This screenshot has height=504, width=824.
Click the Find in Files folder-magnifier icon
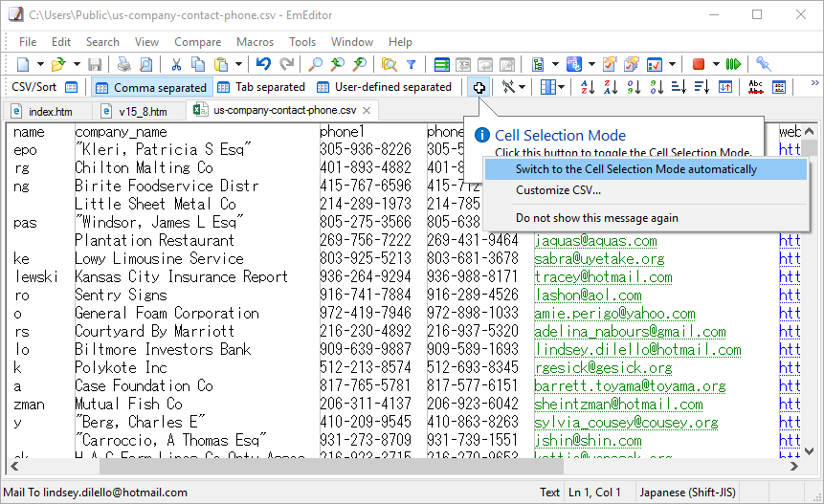pos(390,65)
